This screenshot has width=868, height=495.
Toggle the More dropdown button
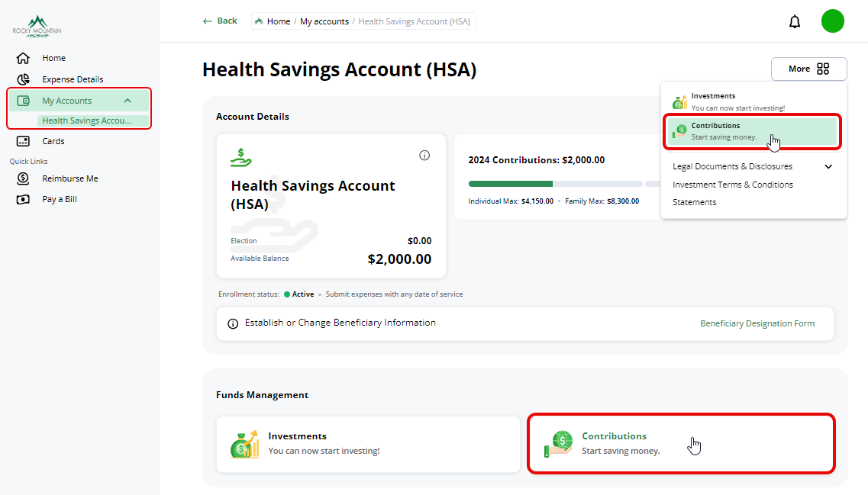(x=808, y=69)
